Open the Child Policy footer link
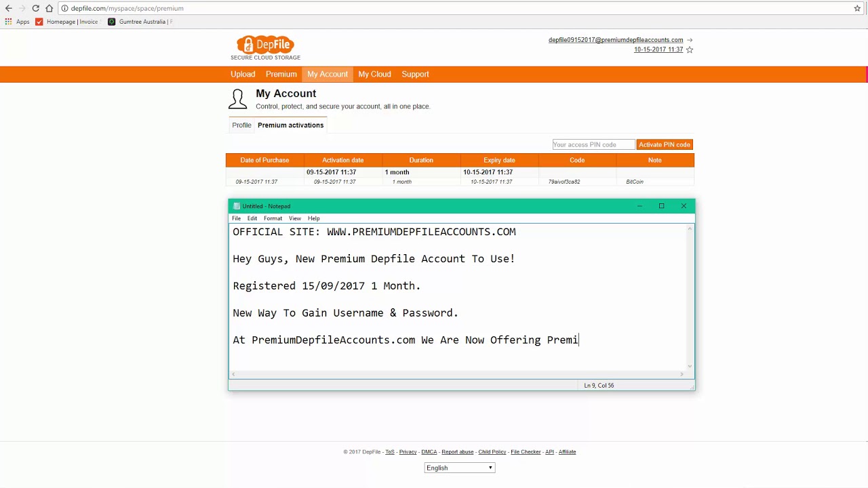This screenshot has width=868, height=488. pyautogui.click(x=492, y=452)
